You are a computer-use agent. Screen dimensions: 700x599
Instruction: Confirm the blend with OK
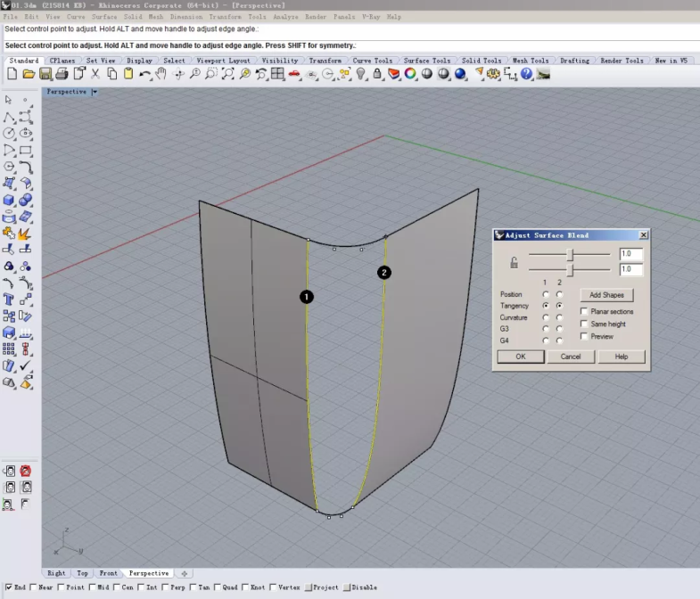click(520, 357)
